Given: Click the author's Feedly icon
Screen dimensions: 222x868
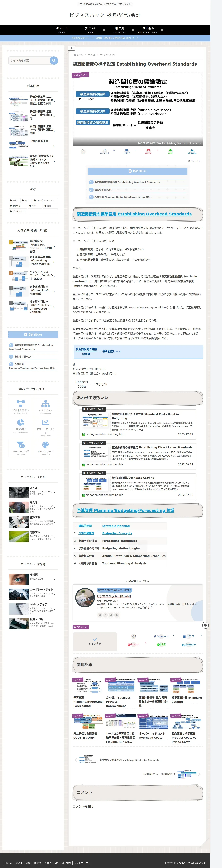Looking at the screenshot, I should click(111, 615).
